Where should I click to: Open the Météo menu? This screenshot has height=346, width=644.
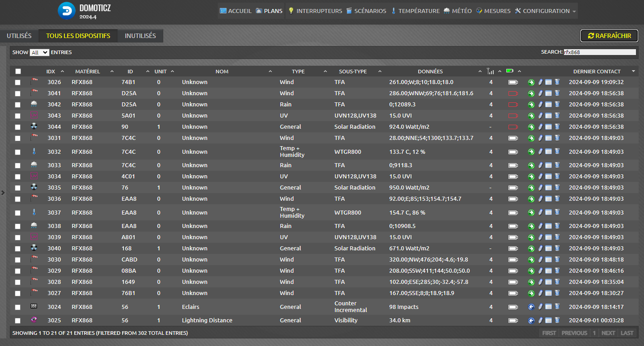(458, 11)
